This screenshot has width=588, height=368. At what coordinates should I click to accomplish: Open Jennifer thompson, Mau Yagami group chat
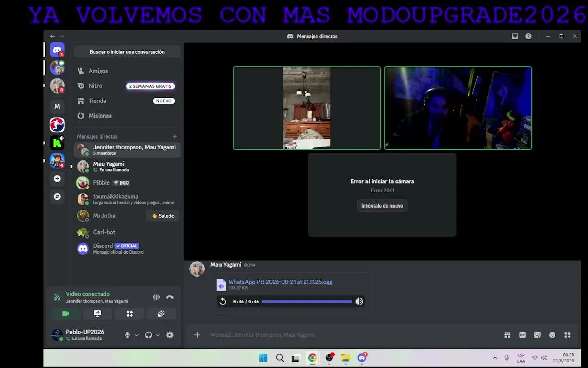pyautogui.click(x=127, y=150)
